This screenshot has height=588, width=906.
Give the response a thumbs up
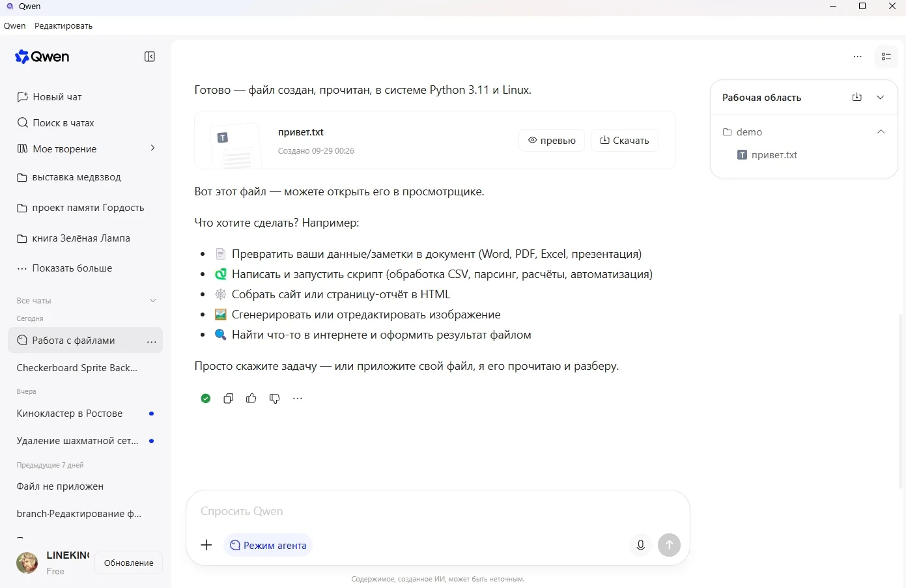[x=251, y=399]
